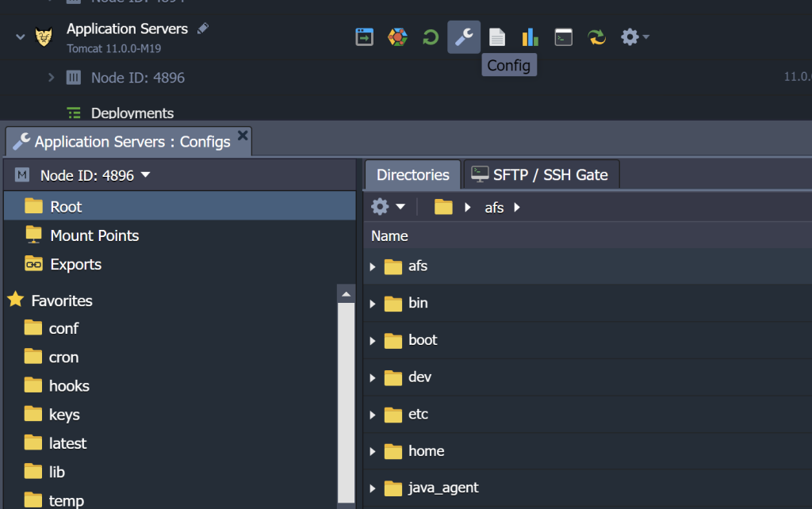Viewport: 812px width, 509px height.
Task: Select Application Servers : Configs tab
Action: [128, 142]
